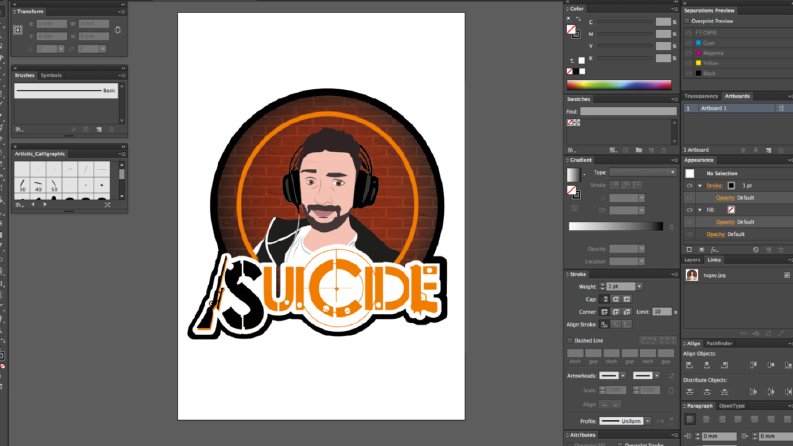Select the Artboards tab
793x446 pixels.
pos(737,96)
